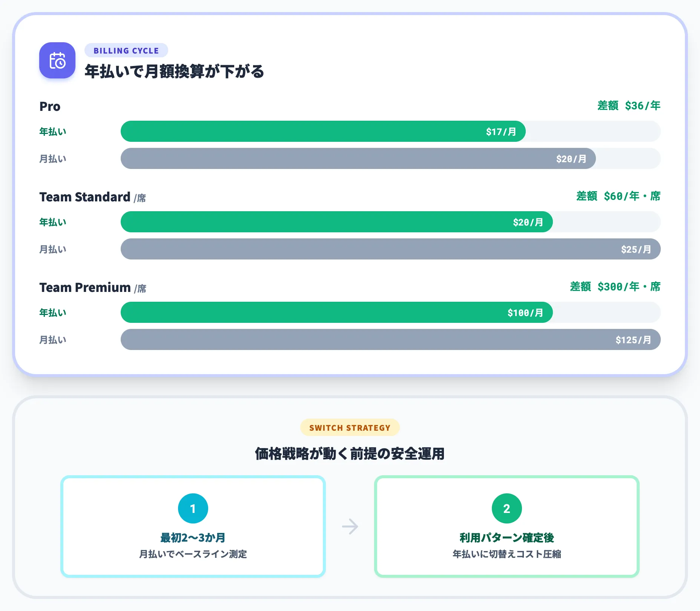Click the arrow between the step cards
The width and height of the screenshot is (700, 611).
click(x=350, y=527)
